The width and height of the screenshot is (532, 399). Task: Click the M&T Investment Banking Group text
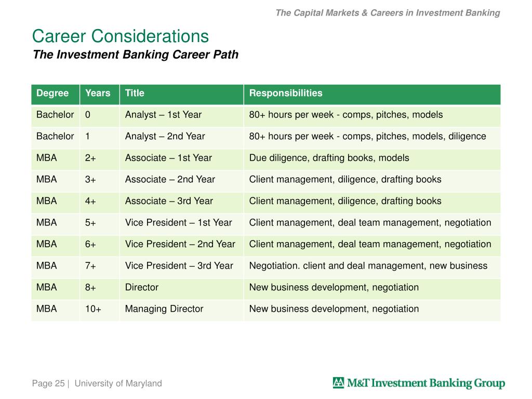(x=426, y=383)
